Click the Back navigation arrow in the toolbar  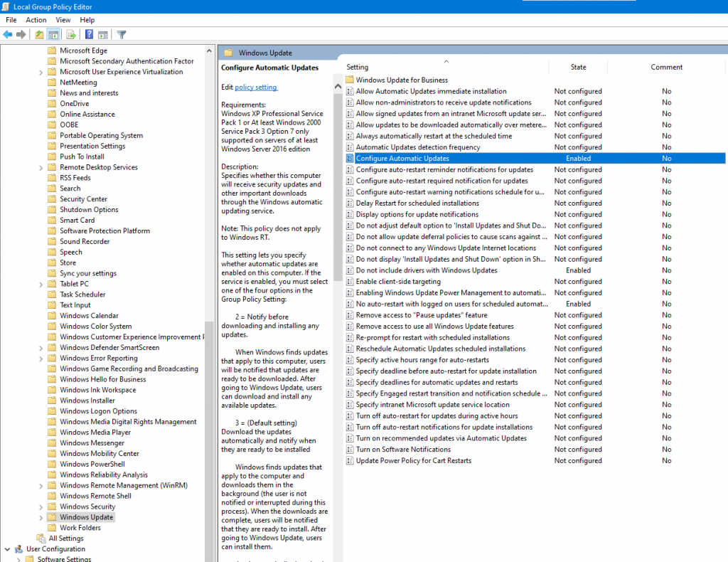(8, 33)
